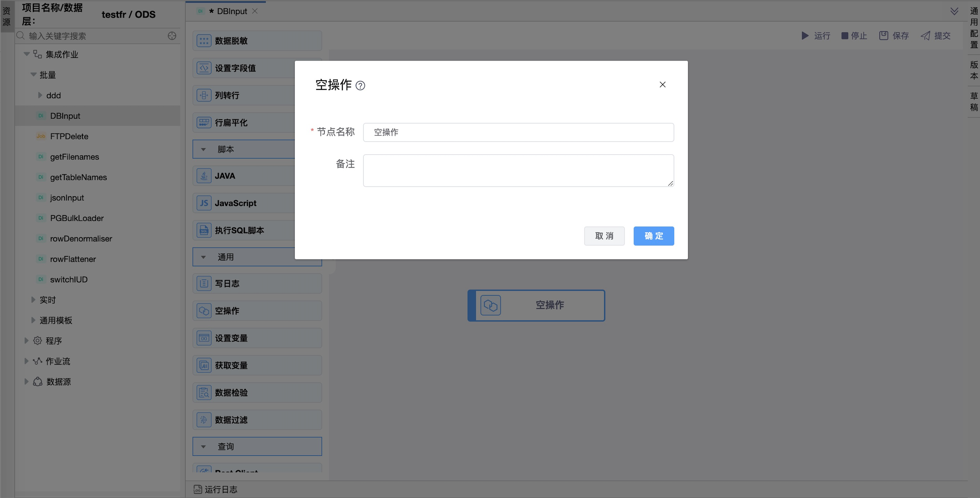This screenshot has width=980, height=498.
Task: Confirm with the 确定 button
Action: [x=653, y=236]
